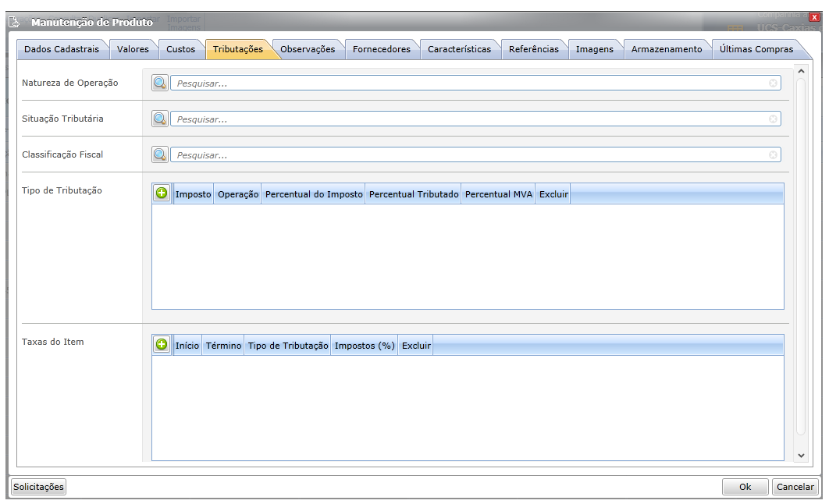Click the Término column header
The width and height of the screenshot is (829, 504).
click(x=223, y=346)
